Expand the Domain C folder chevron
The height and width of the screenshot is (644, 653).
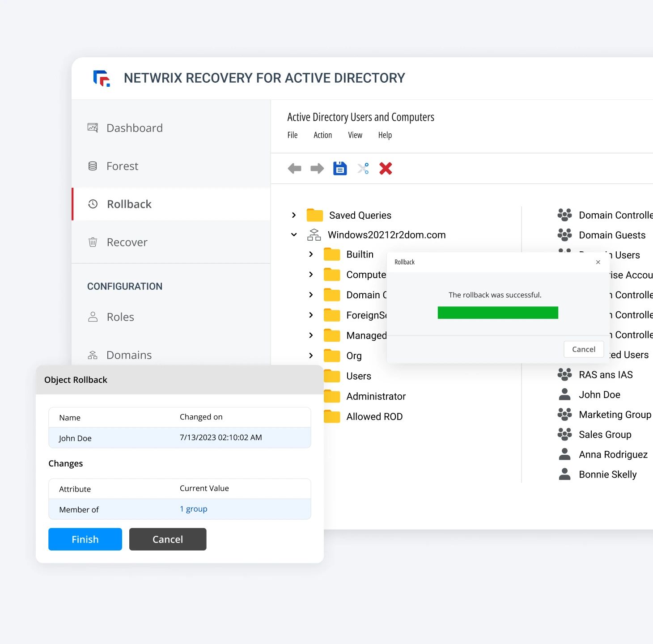(311, 294)
